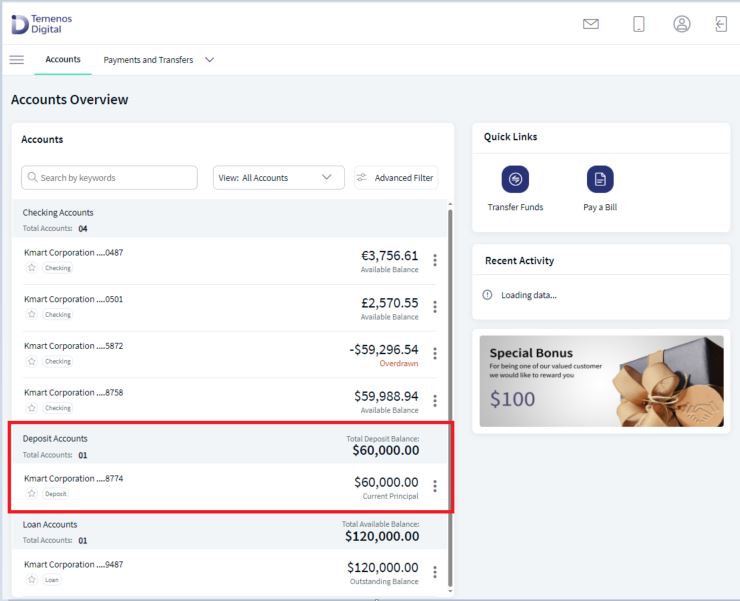Image resolution: width=740 pixels, height=601 pixels.
Task: Mark loan account 9487 as favorite star
Action: [32, 579]
